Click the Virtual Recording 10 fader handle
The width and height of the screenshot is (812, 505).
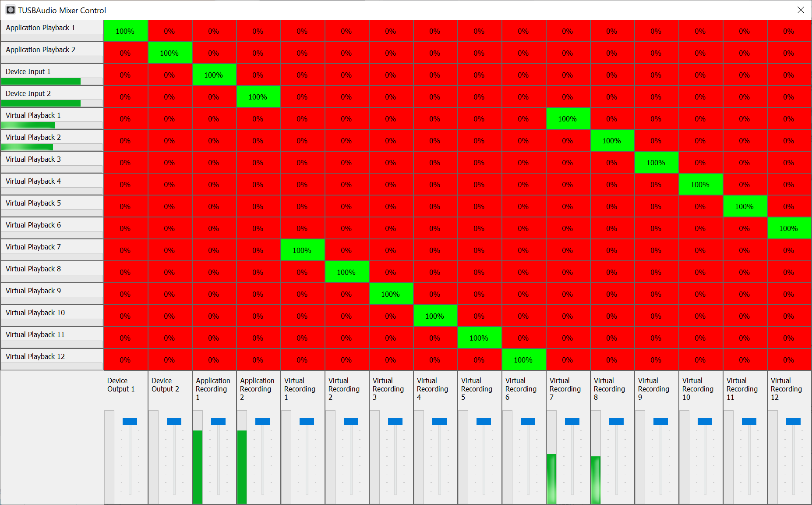(x=705, y=422)
